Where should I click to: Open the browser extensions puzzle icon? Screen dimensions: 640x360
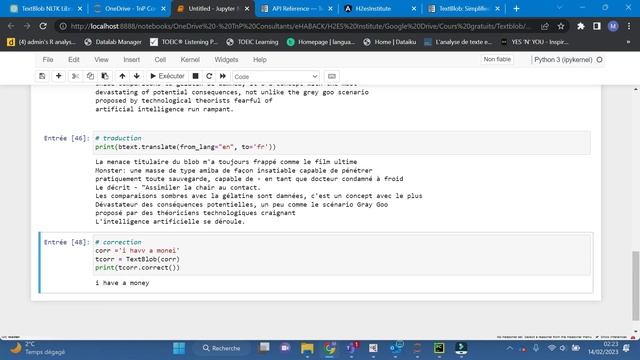[x=581, y=26]
